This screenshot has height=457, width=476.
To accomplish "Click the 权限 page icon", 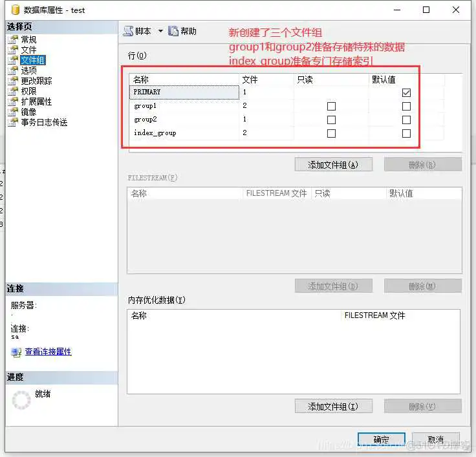I will (13, 91).
